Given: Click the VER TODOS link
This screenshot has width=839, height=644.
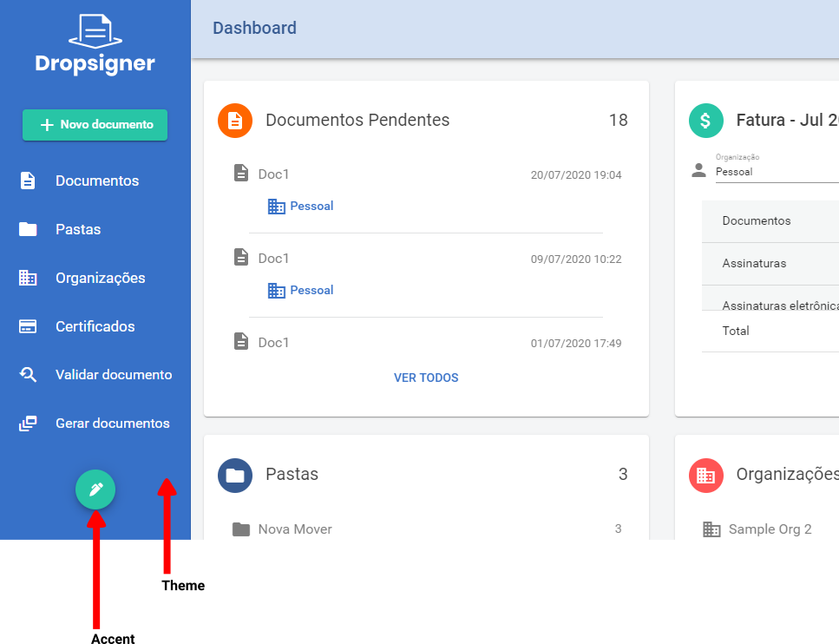Looking at the screenshot, I should 426,378.
